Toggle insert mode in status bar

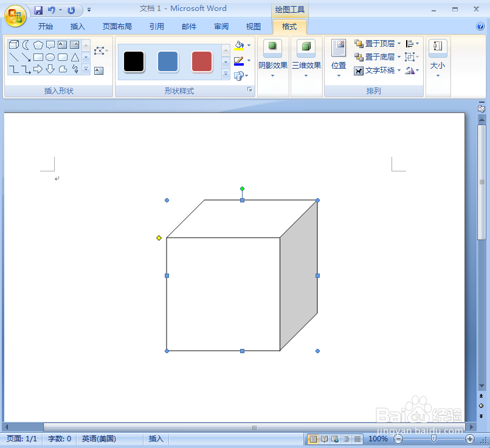tap(156, 439)
